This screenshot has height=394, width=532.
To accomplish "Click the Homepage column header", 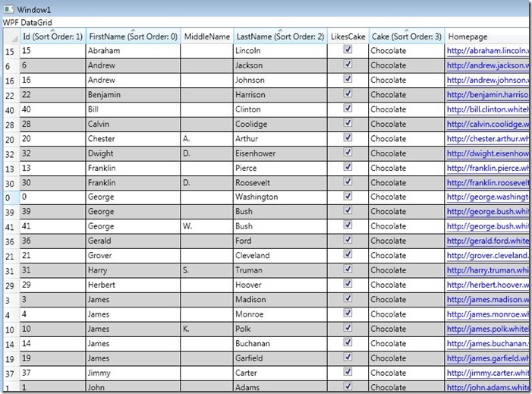I will pos(488,36).
